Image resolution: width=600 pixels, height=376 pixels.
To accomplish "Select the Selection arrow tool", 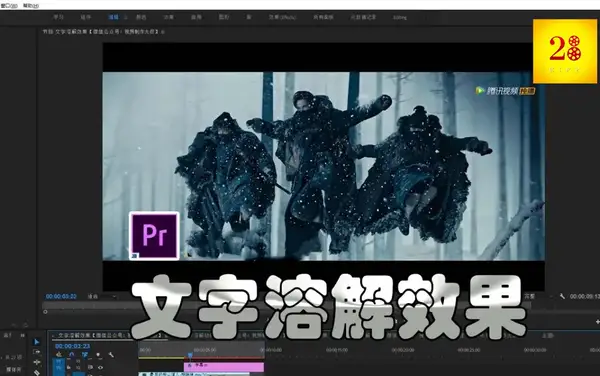I will [37, 342].
